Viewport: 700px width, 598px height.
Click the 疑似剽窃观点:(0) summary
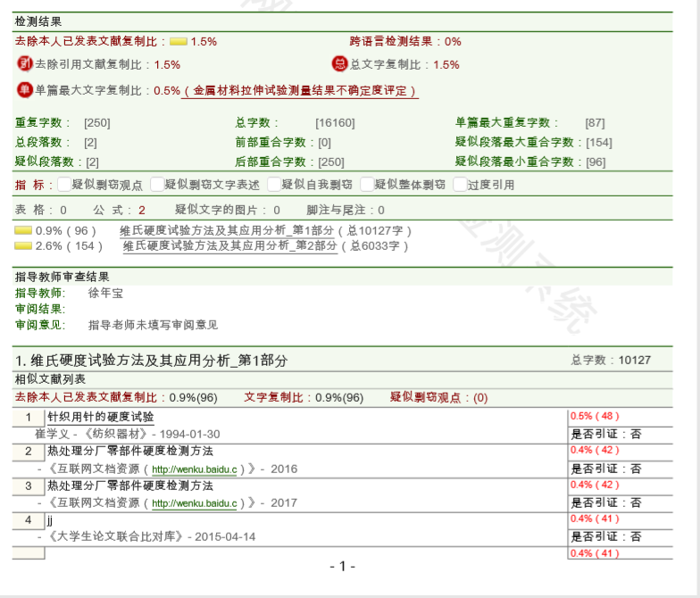439,397
